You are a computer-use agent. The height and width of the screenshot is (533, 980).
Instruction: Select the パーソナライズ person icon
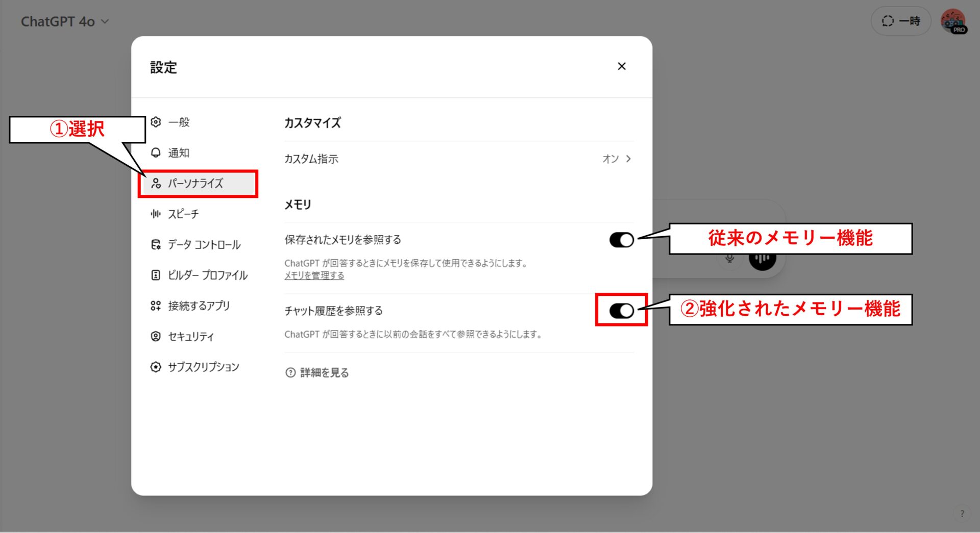[x=156, y=184]
